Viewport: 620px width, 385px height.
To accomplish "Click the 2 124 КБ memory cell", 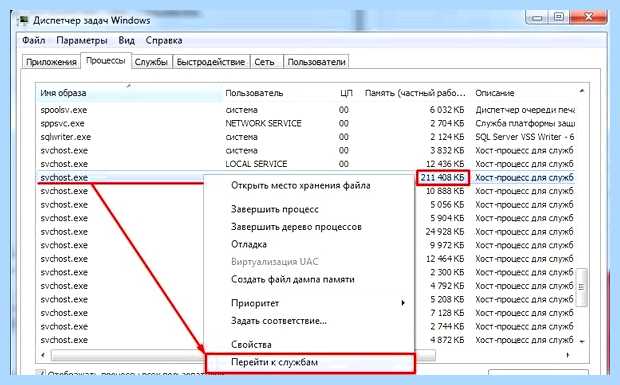I will [447, 137].
